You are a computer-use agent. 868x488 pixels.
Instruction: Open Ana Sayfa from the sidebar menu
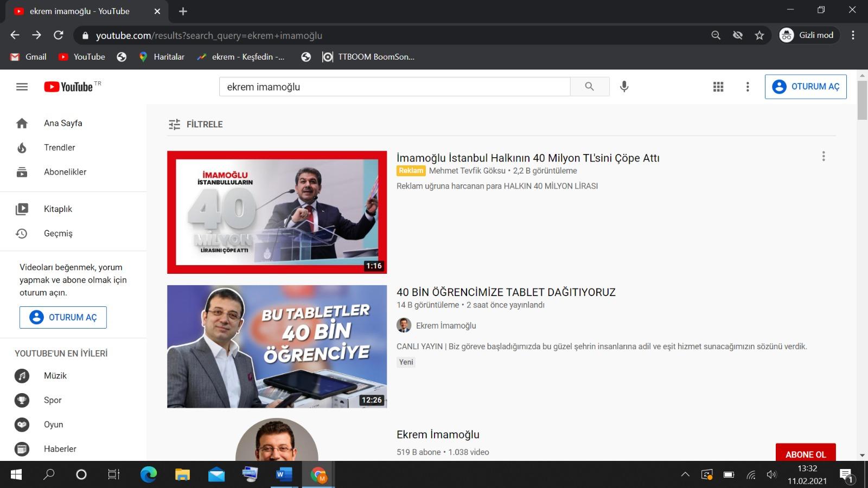coord(63,123)
